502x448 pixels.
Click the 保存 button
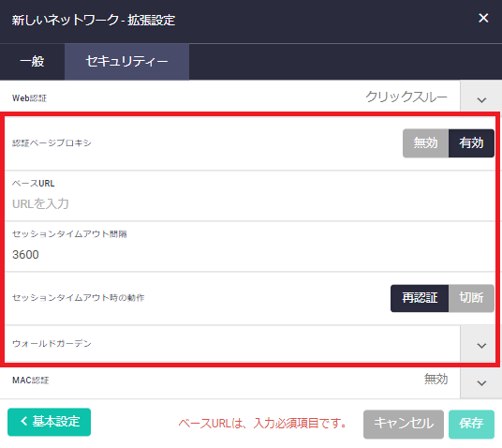(471, 424)
